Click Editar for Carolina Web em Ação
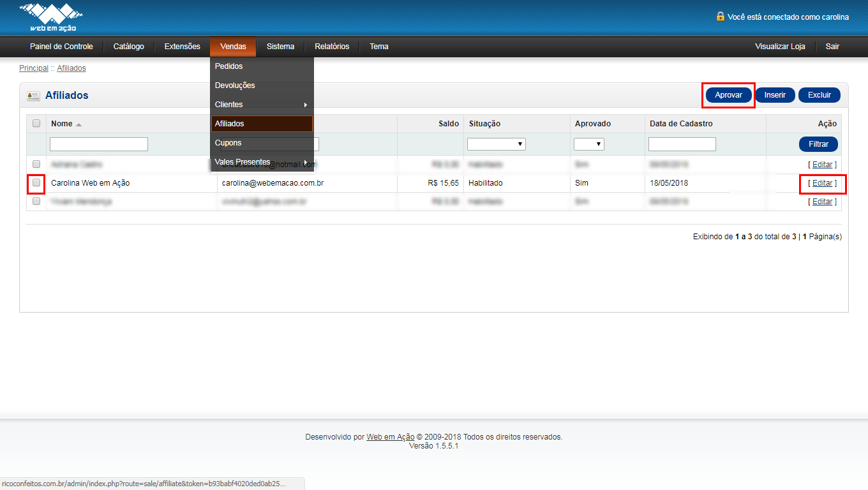 [x=823, y=183]
